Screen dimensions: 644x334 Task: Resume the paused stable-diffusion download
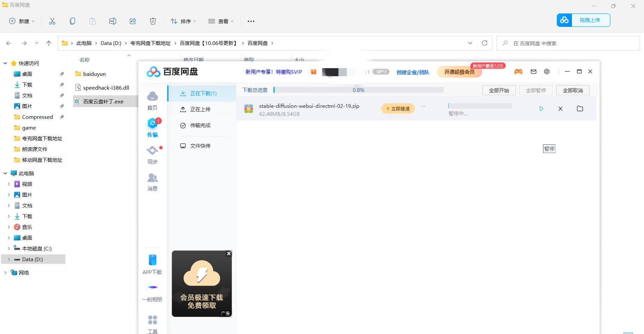(x=541, y=108)
